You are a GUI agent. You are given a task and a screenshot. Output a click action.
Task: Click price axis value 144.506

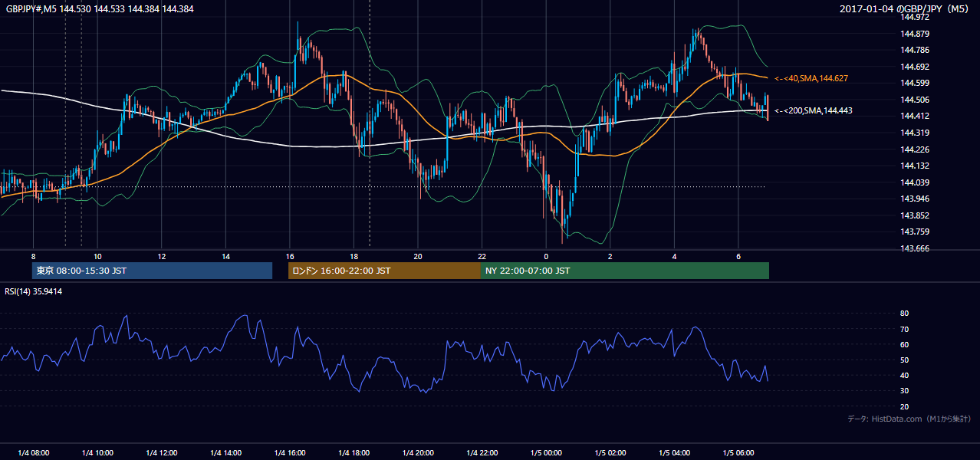point(915,100)
